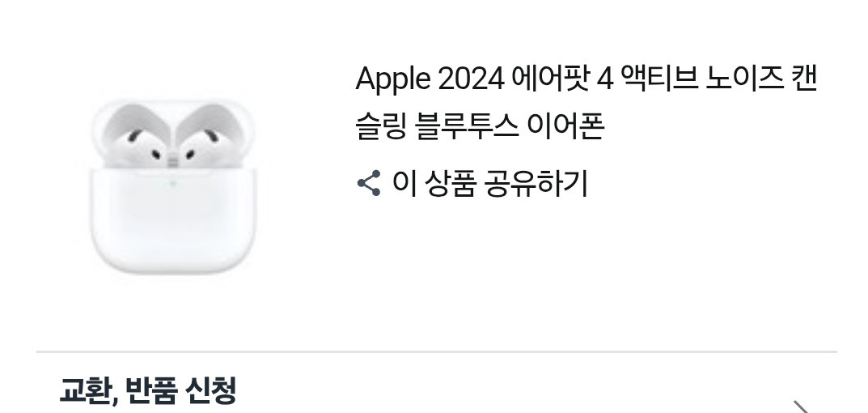Click the share symbol left of 이 상품
The width and height of the screenshot is (868, 413).
[369, 183]
